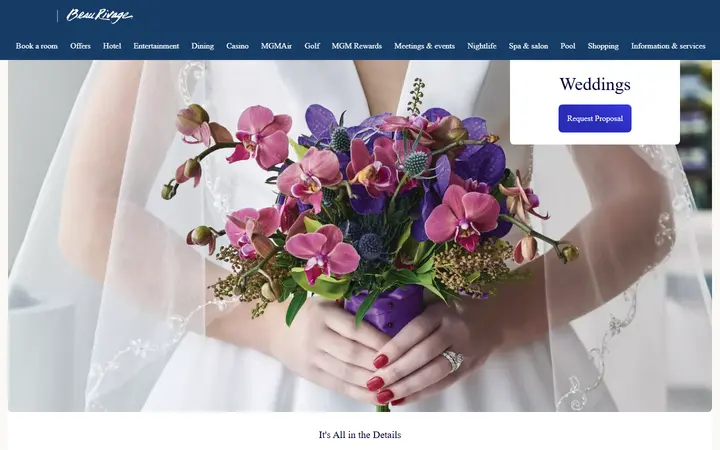This screenshot has width=720, height=450.
Task: Open MGM Rewards in the navigation
Action: 357,46
